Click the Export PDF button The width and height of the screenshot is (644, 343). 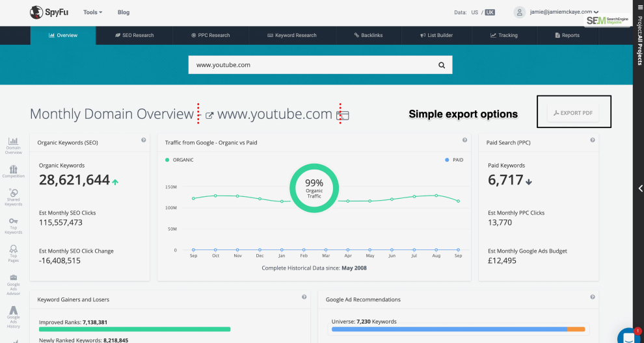pos(573,113)
